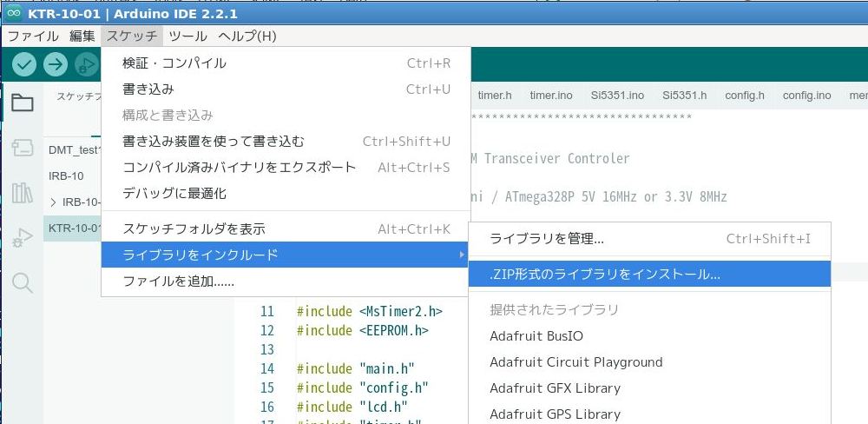868x424 pixels.
Task: Open the ツール menu
Action: pyautogui.click(x=188, y=36)
